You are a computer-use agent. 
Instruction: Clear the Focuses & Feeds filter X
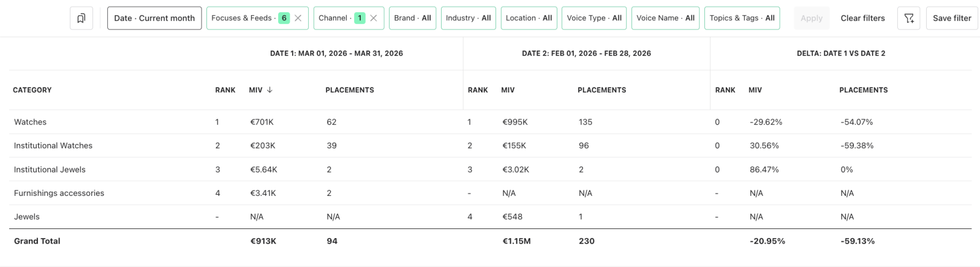[x=298, y=18]
